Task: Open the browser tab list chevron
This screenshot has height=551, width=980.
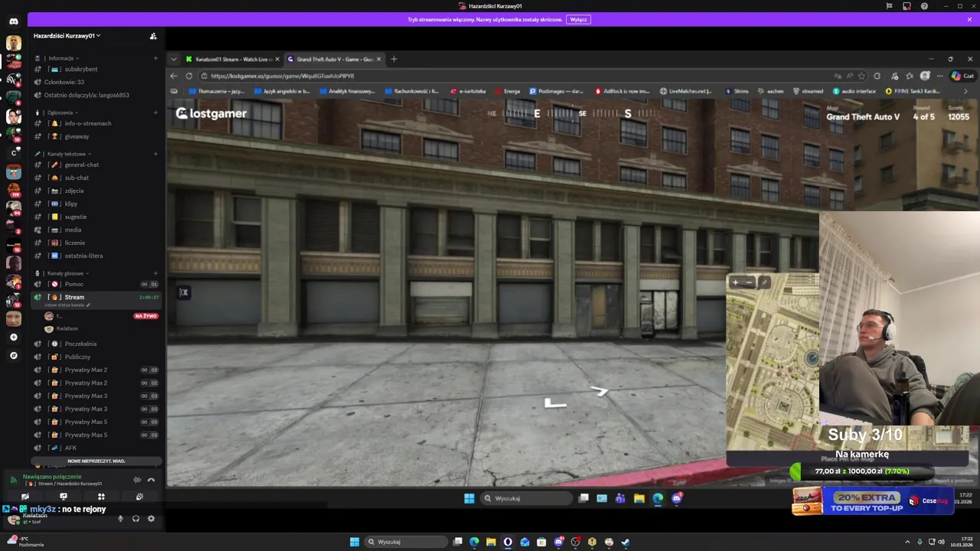Action: [x=174, y=59]
